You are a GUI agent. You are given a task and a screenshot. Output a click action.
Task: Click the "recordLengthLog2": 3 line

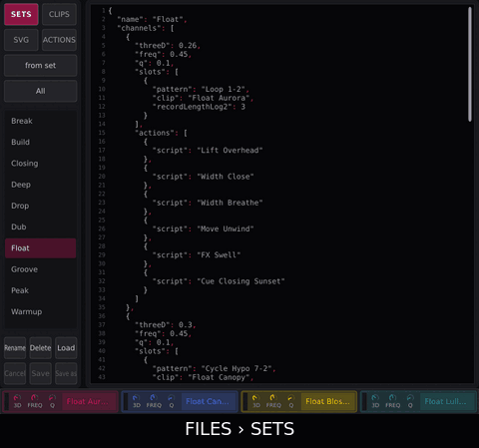(199, 107)
